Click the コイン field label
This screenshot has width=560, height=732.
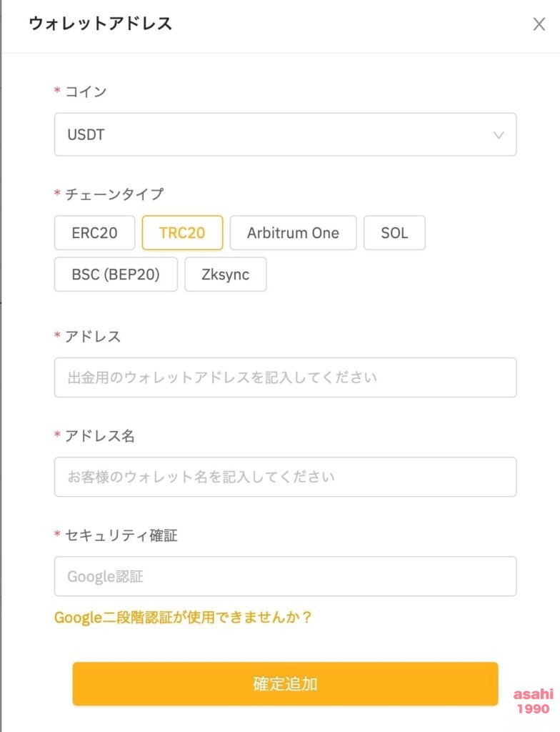coord(86,91)
